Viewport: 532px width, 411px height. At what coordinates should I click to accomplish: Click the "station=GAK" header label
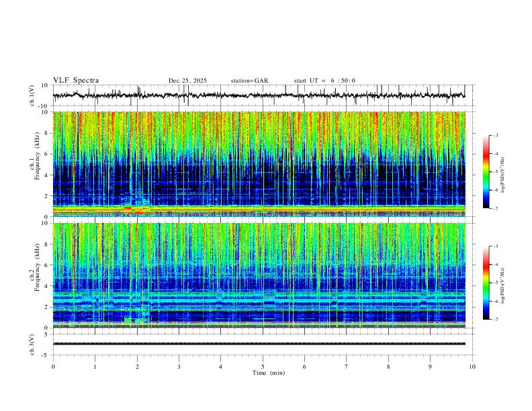point(249,81)
